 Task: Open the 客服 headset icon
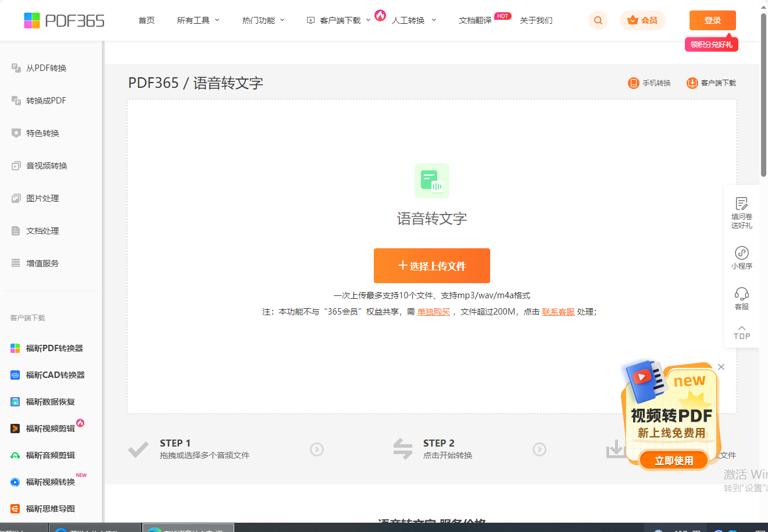pyautogui.click(x=742, y=293)
